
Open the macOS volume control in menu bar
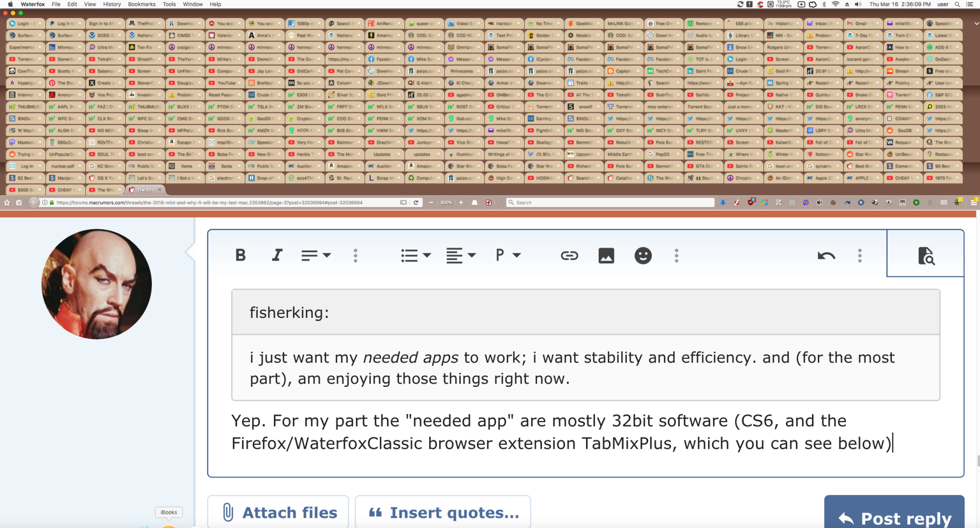tap(858, 4)
